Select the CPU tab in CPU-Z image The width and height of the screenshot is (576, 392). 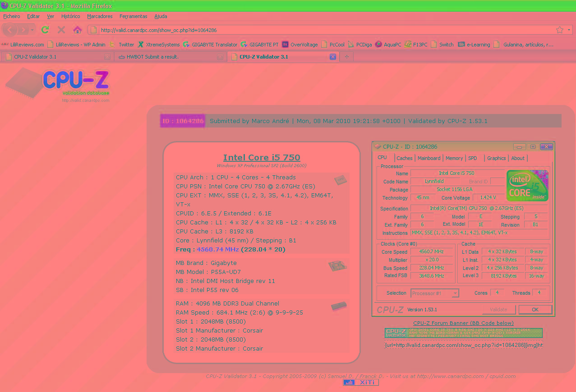coord(382,158)
